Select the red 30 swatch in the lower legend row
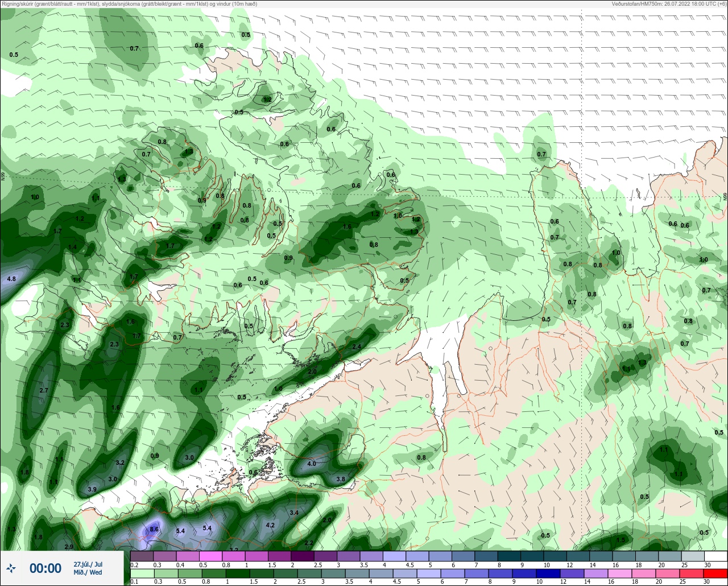 tap(715, 573)
